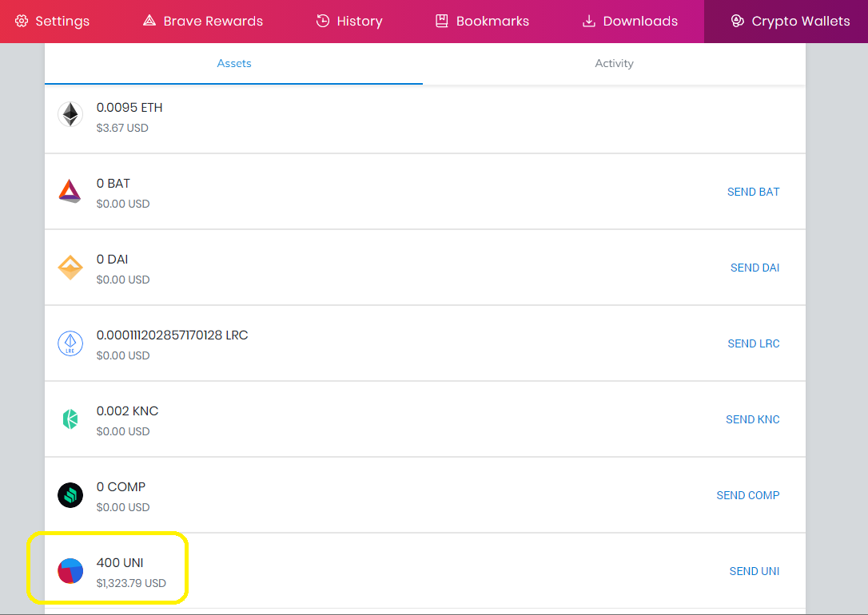The image size is (868, 615).
Task: Click the Crypto Wallets icon
Action: point(738,21)
